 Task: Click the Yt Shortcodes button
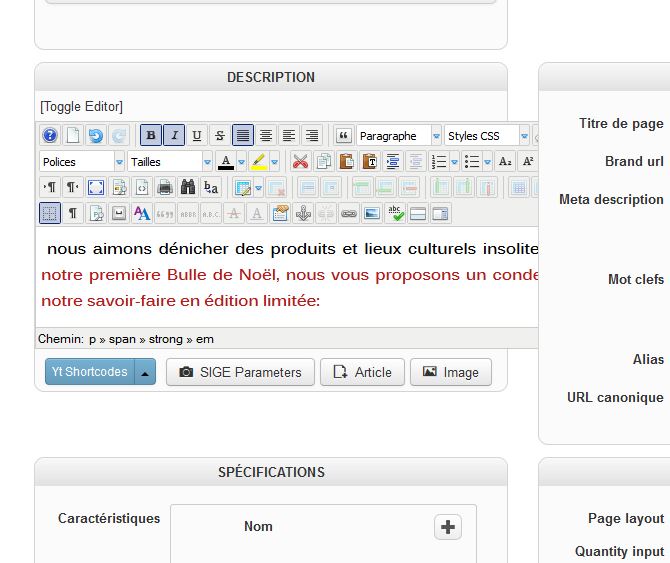(90, 372)
